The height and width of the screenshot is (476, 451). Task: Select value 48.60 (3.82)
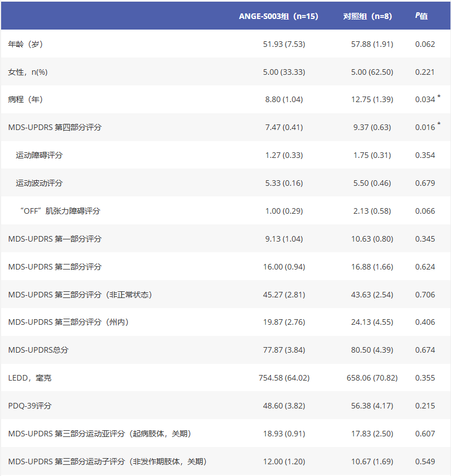tap(284, 406)
